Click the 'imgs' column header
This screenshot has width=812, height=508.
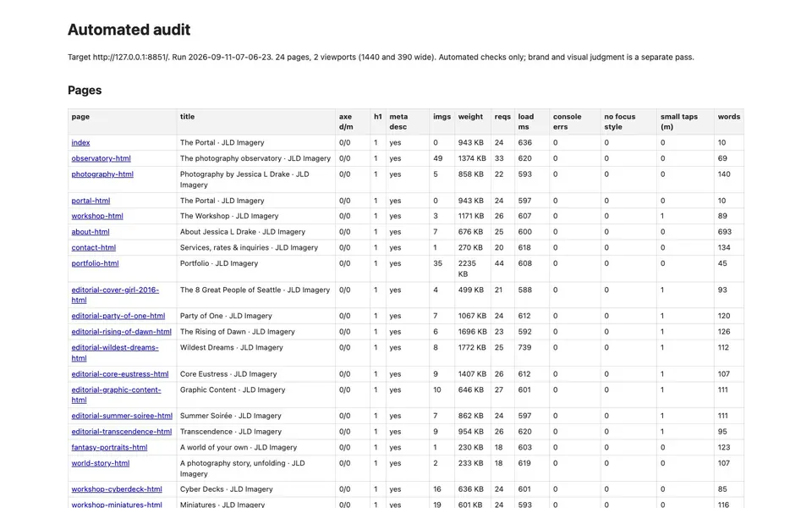pos(442,117)
